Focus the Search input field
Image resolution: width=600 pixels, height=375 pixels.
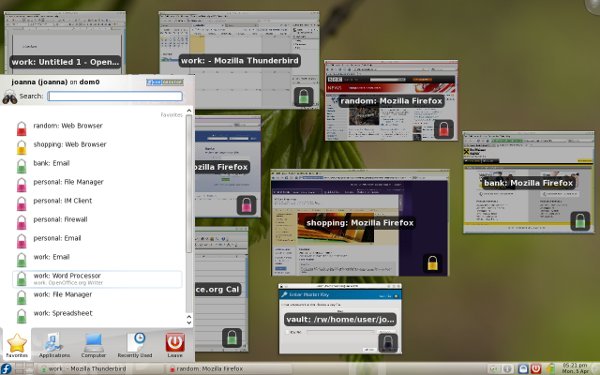coord(115,96)
